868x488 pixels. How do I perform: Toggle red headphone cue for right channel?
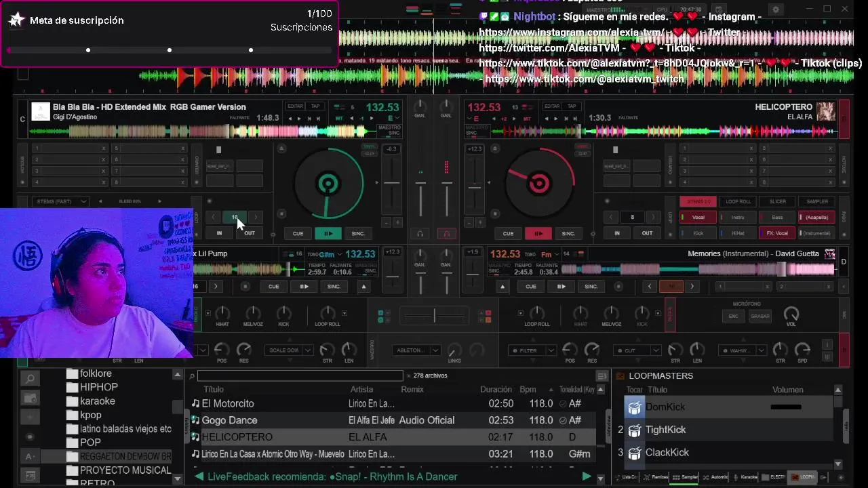(x=446, y=234)
